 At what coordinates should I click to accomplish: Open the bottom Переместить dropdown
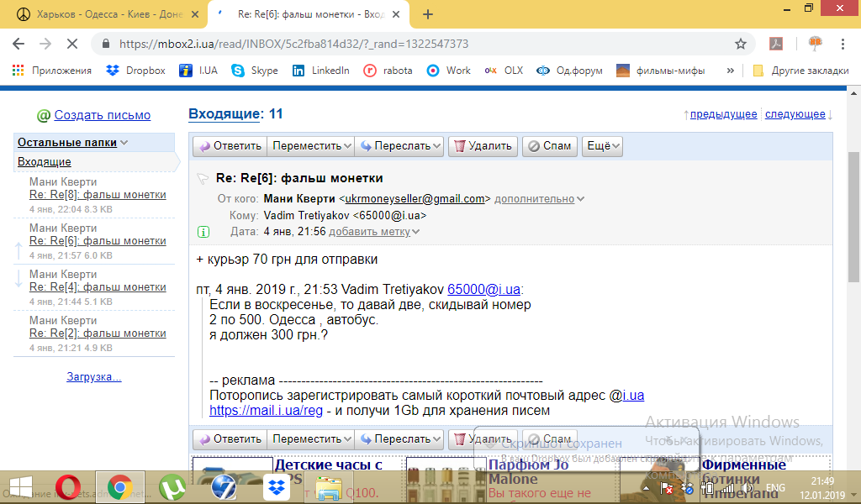tap(311, 439)
